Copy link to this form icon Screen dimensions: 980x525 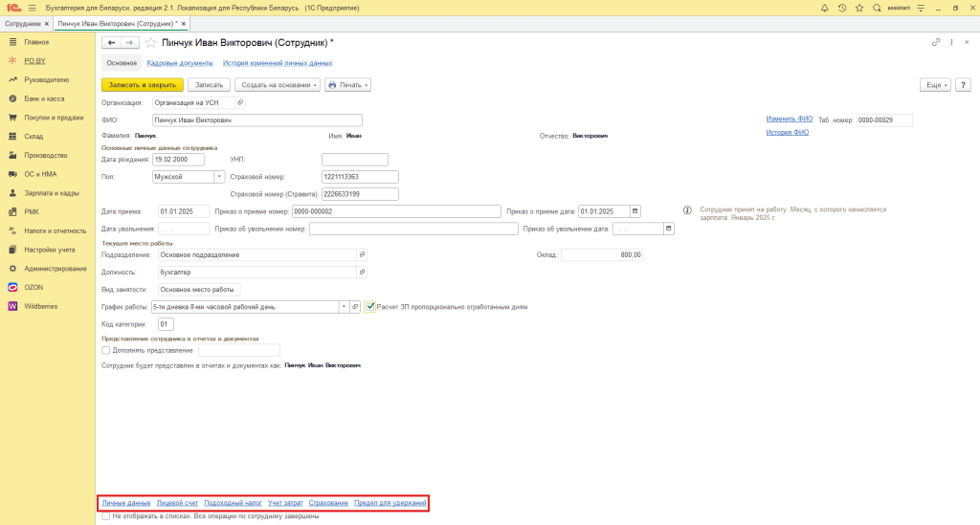(936, 42)
